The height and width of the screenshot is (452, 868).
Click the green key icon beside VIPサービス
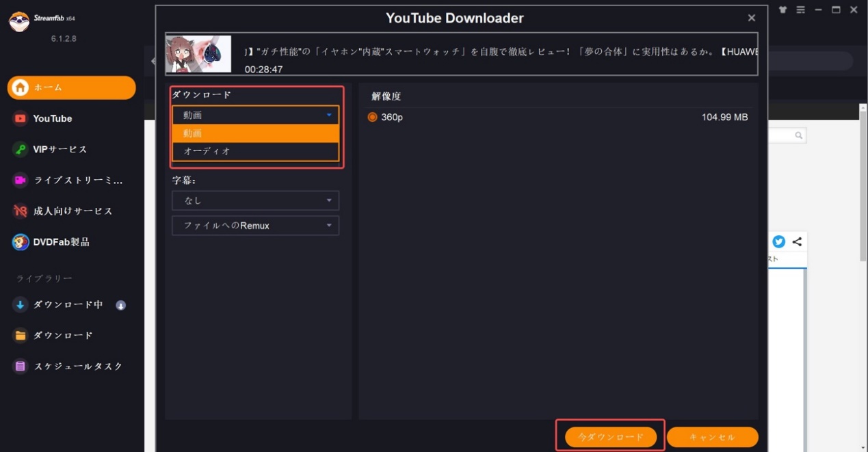click(x=21, y=149)
